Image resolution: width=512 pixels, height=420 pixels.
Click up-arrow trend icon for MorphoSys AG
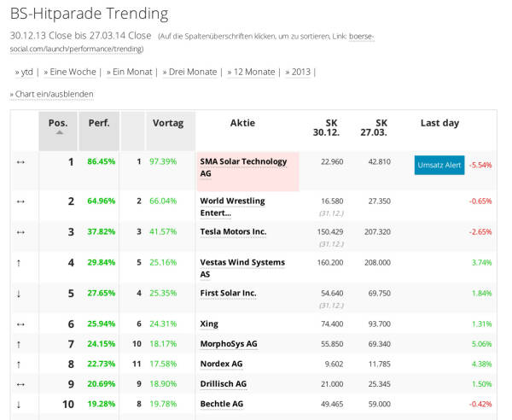(20, 344)
